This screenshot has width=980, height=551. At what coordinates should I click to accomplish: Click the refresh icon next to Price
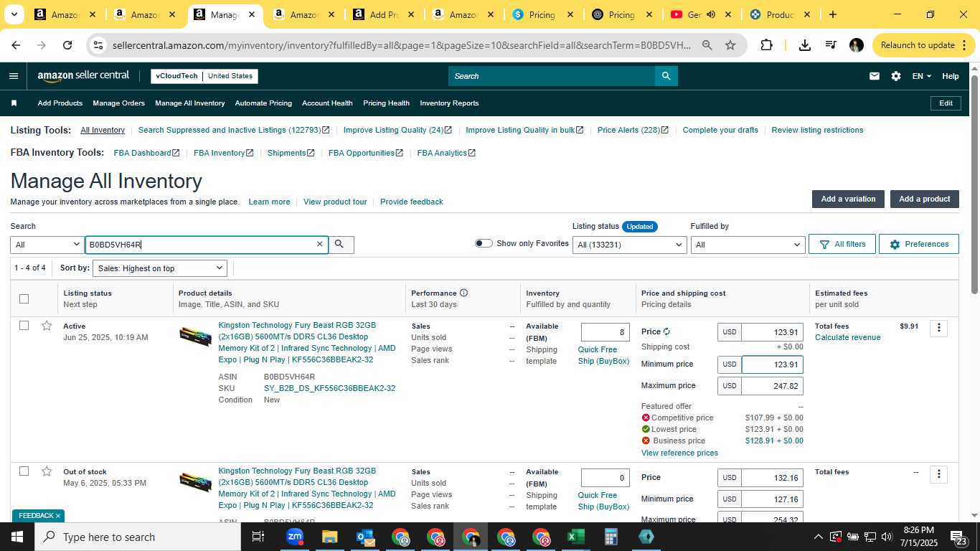point(666,331)
